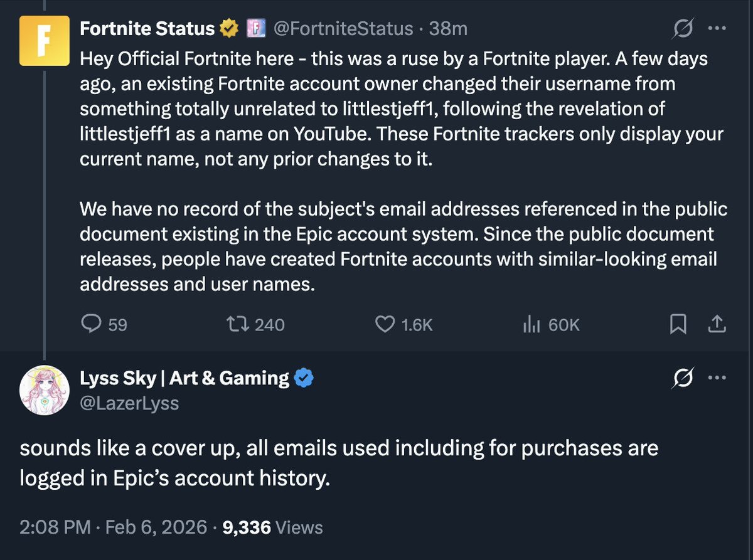Open more options on Fortnite Status tweet
Image resolution: width=753 pixels, height=560 pixels.
(x=717, y=29)
